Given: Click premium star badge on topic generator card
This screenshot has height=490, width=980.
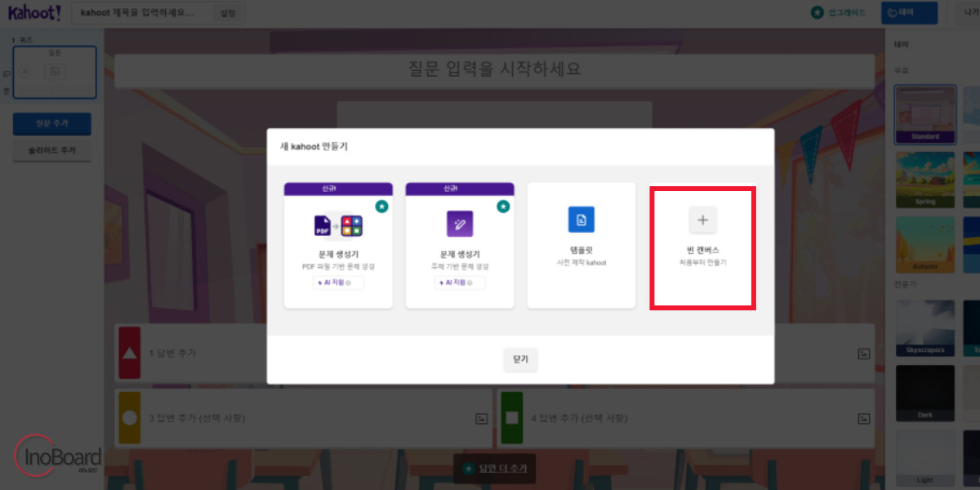Looking at the screenshot, I should click(x=503, y=207).
